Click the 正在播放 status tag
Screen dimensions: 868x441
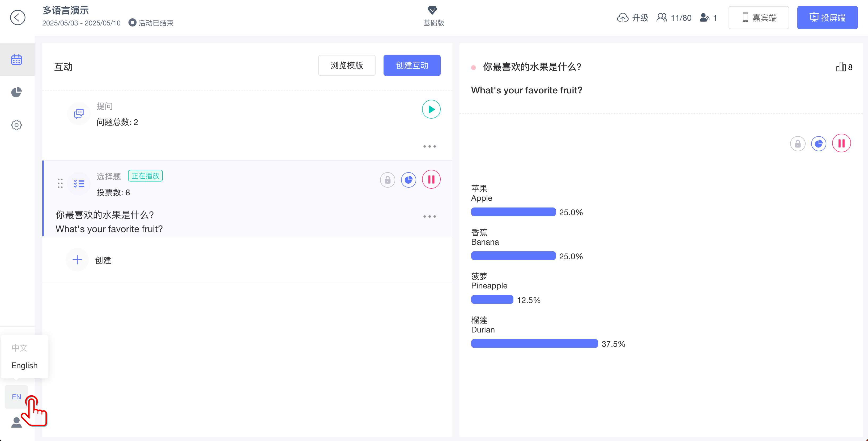pyautogui.click(x=145, y=176)
